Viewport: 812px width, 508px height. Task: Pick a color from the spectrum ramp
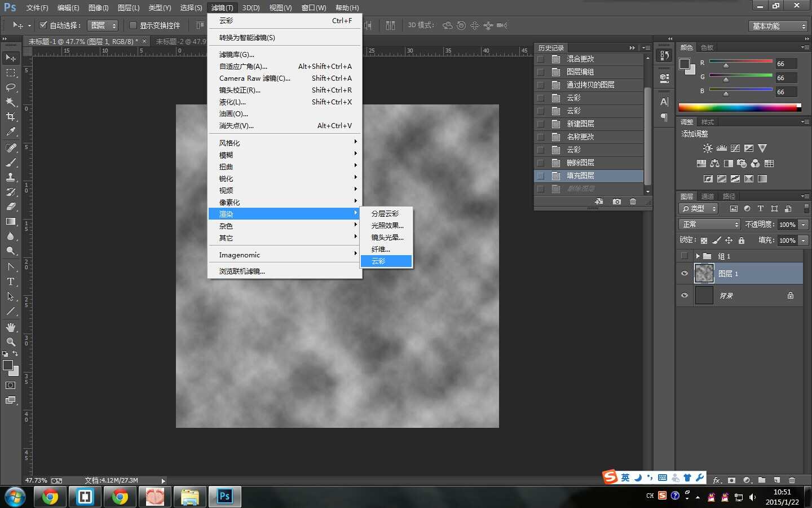point(740,107)
